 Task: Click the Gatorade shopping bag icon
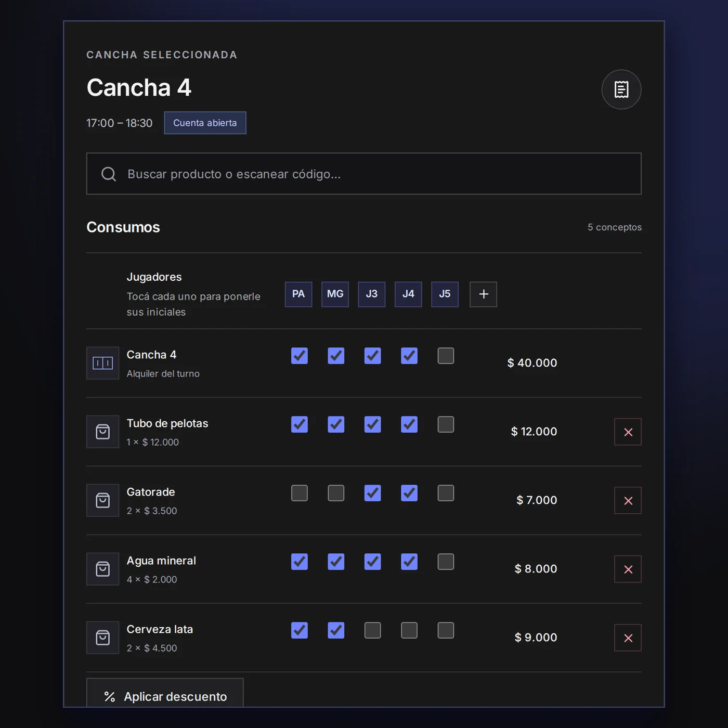click(x=102, y=500)
